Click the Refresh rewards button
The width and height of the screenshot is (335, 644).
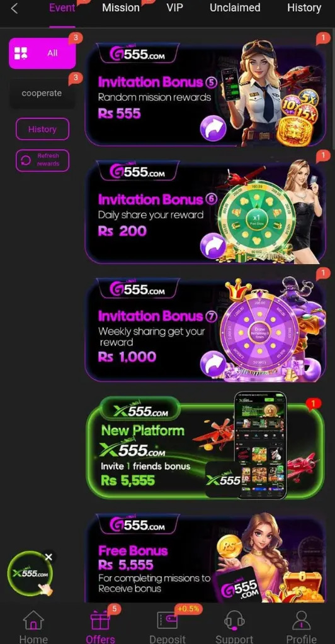click(x=42, y=160)
